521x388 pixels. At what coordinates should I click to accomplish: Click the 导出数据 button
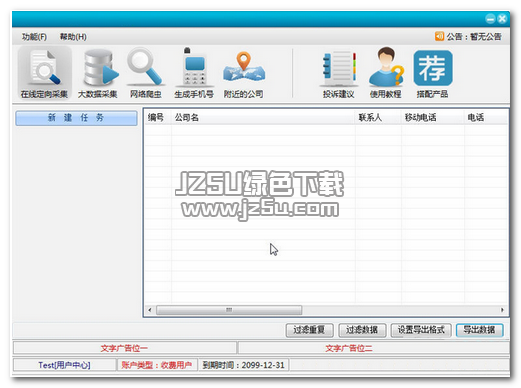point(479,330)
